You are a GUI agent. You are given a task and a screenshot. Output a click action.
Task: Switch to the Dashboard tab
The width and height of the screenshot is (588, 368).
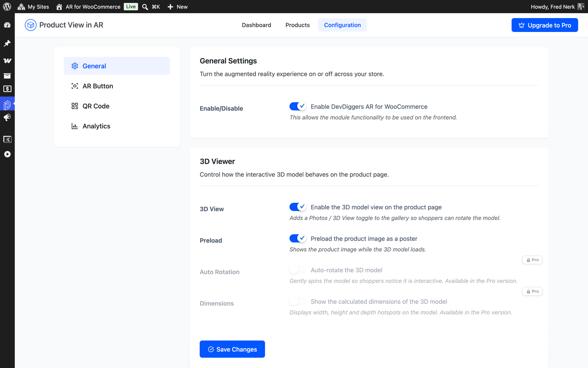(257, 25)
